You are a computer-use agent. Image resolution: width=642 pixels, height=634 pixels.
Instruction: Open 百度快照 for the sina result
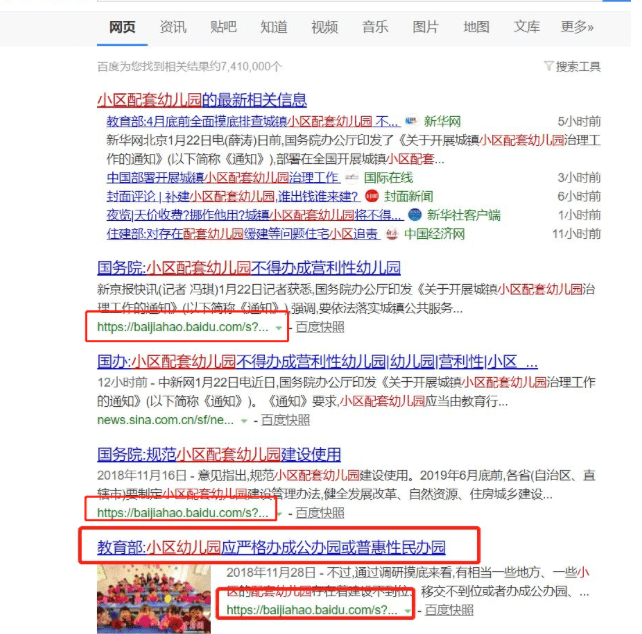click(x=285, y=420)
